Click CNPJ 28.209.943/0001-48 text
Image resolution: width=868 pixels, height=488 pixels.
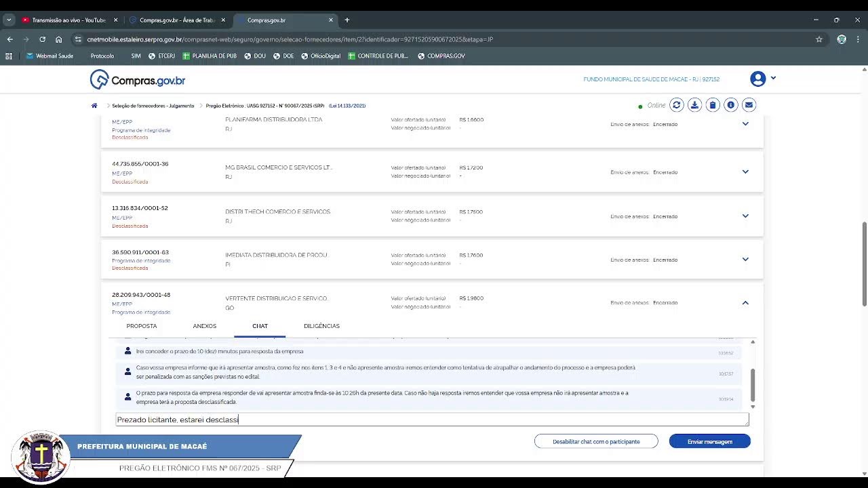click(x=141, y=295)
